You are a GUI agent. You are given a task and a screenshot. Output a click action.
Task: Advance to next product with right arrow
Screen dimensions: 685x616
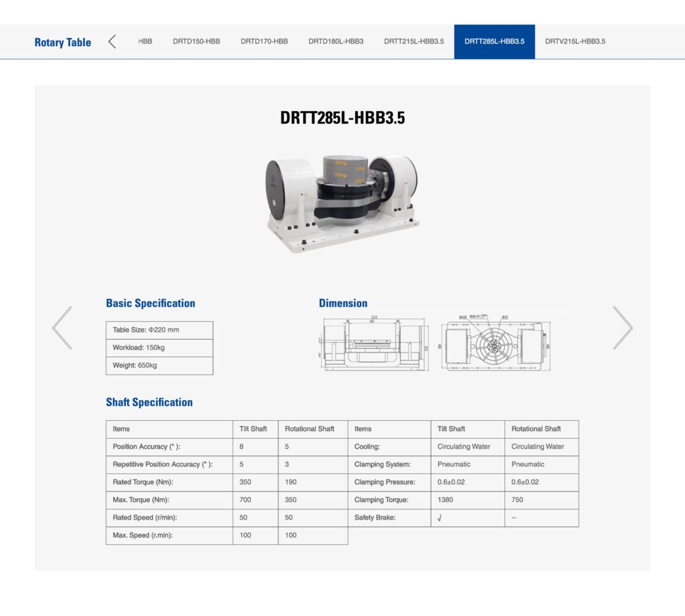(622, 328)
